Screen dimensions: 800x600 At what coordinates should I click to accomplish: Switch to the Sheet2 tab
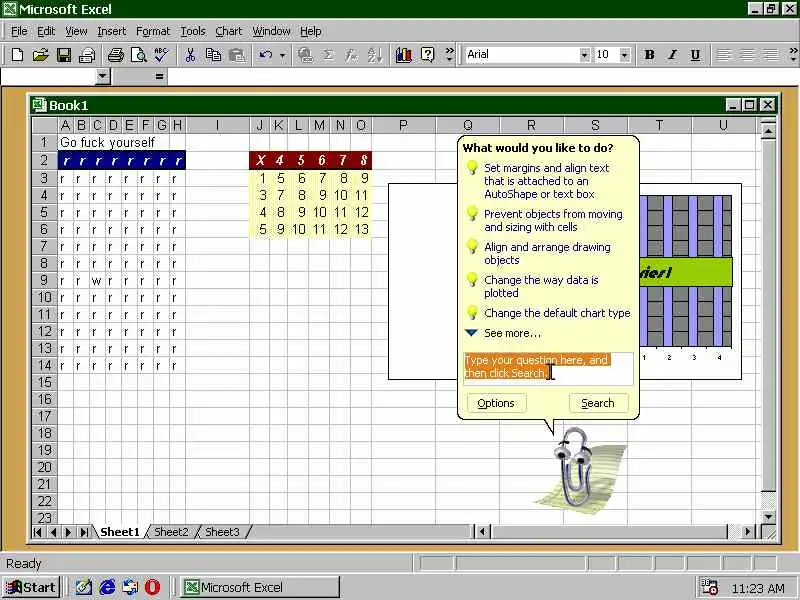tap(171, 532)
